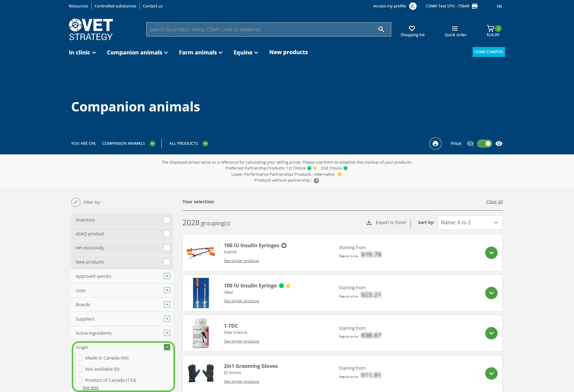Viewport: 574px width, 392px height.
Task: Expand 2in1 Grooming Gloves details
Action: [491, 374]
